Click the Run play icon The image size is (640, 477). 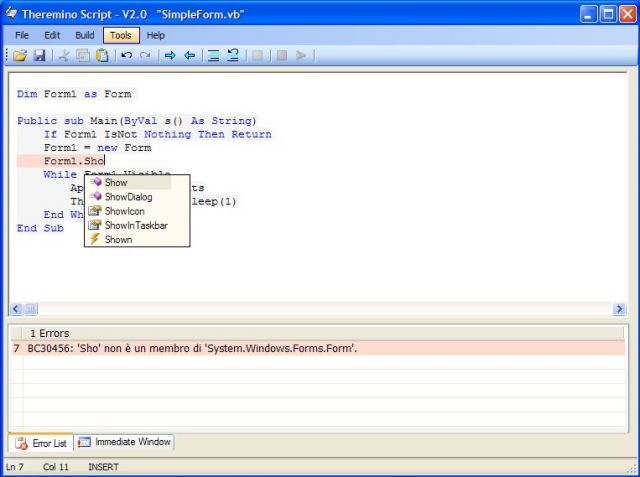301,56
